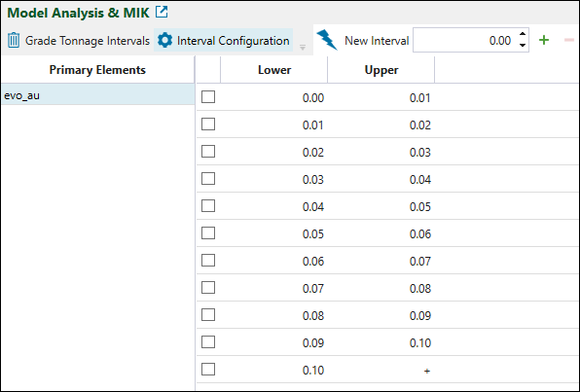580x392 pixels.
Task: Open Model Analysis & MIK pop-out icon
Action: 162,12
